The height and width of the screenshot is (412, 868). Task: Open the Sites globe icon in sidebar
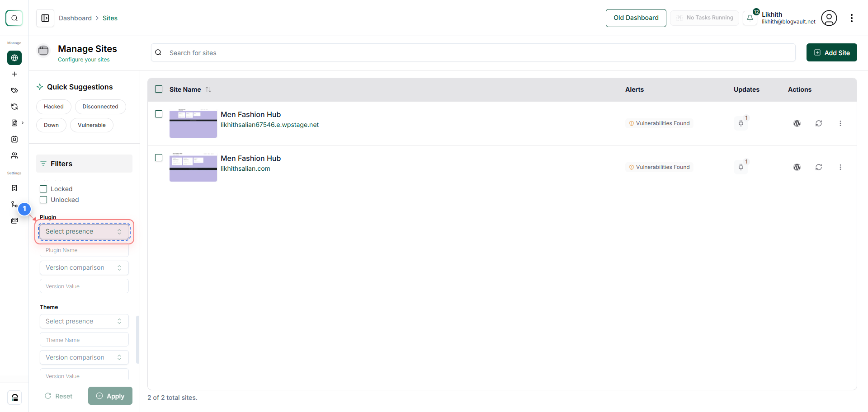(x=14, y=58)
